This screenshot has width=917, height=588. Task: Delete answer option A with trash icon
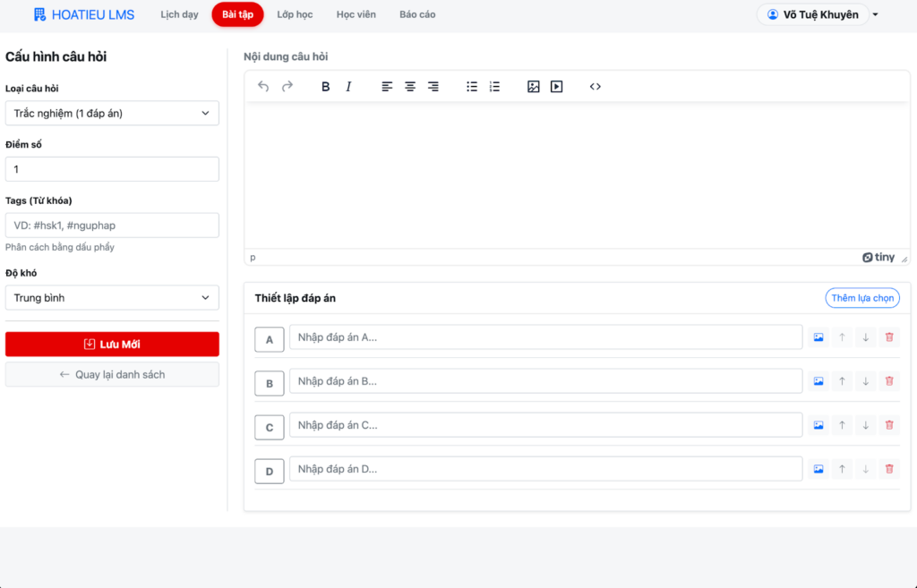click(x=888, y=337)
